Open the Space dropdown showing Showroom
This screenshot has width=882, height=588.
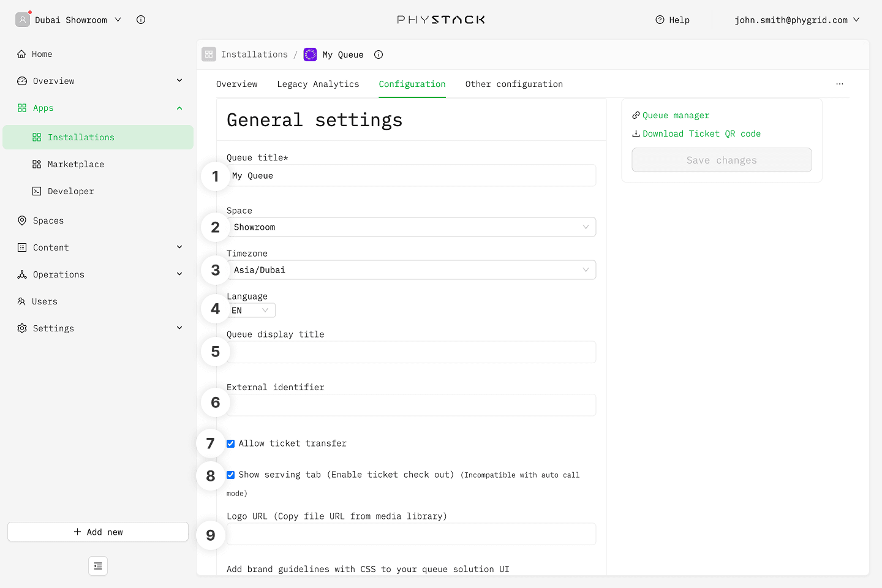[412, 227]
